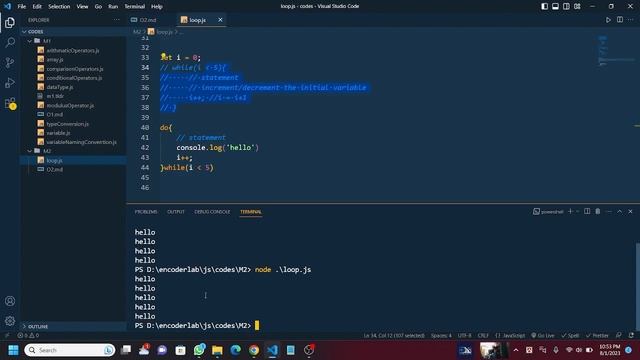Click cursor position Ln 34, Col 12
The height and width of the screenshot is (360, 640).
[394, 336]
